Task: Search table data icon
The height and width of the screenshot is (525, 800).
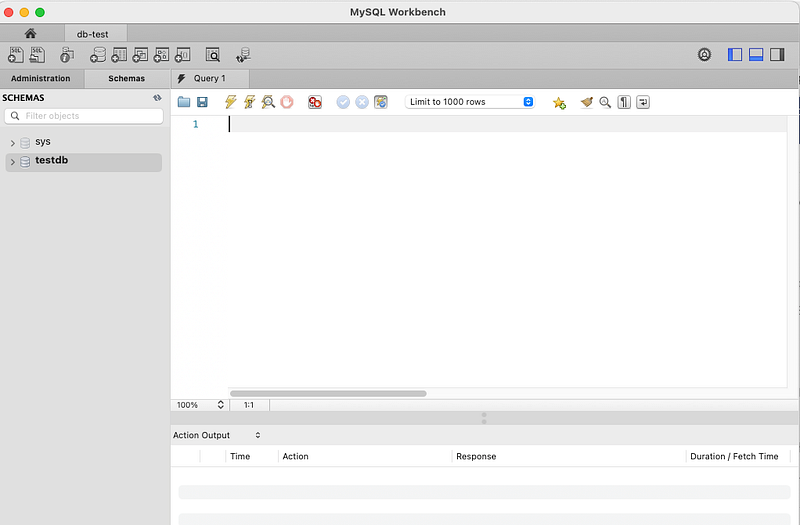Action: tap(213, 55)
